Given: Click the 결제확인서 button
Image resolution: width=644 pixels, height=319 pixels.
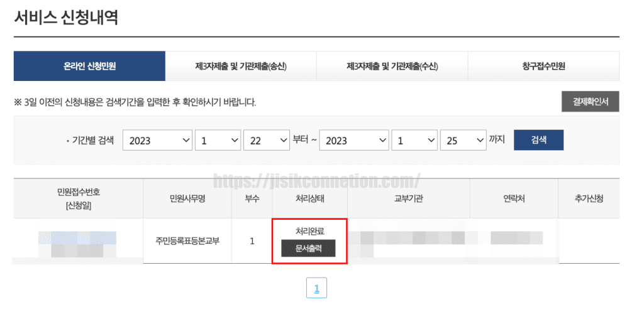Looking at the screenshot, I should coord(590,102).
